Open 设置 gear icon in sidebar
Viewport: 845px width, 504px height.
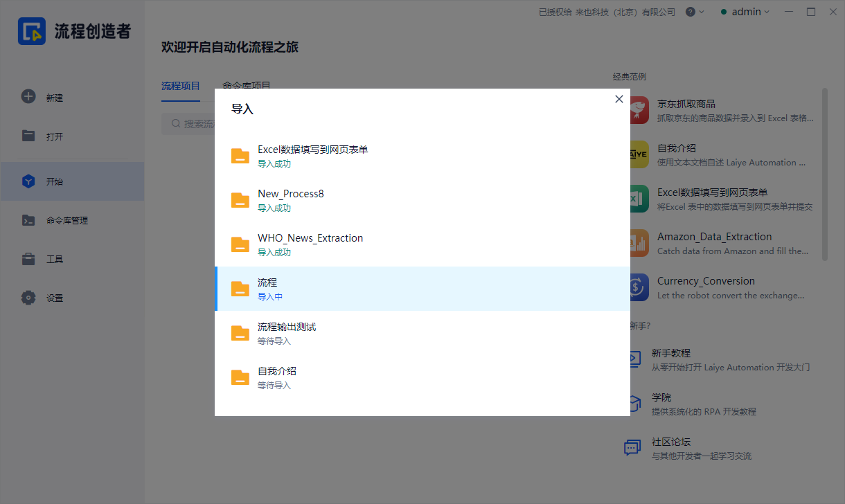click(28, 298)
